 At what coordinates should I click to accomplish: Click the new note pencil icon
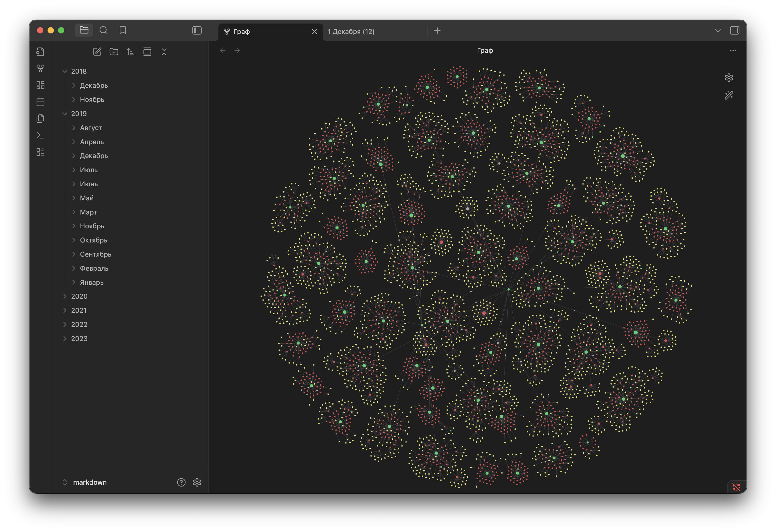[97, 52]
